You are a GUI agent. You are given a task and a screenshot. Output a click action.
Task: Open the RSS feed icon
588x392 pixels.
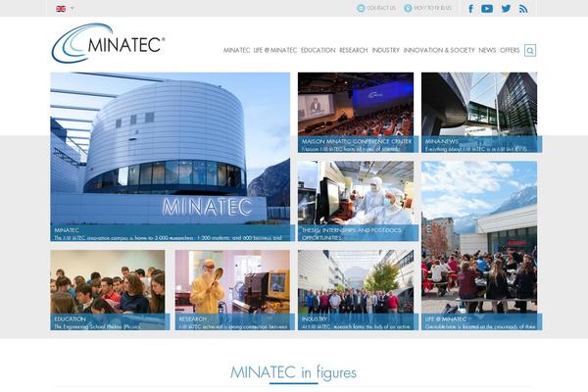(x=523, y=8)
